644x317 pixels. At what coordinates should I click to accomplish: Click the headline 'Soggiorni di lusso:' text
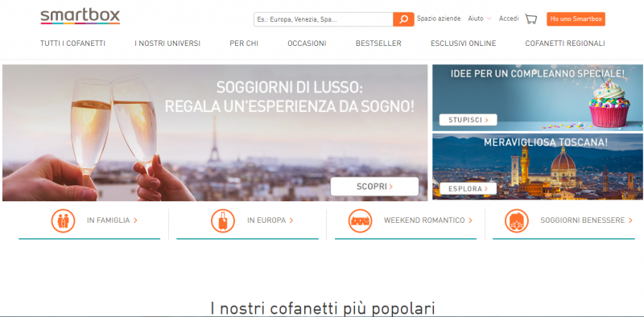click(x=290, y=88)
